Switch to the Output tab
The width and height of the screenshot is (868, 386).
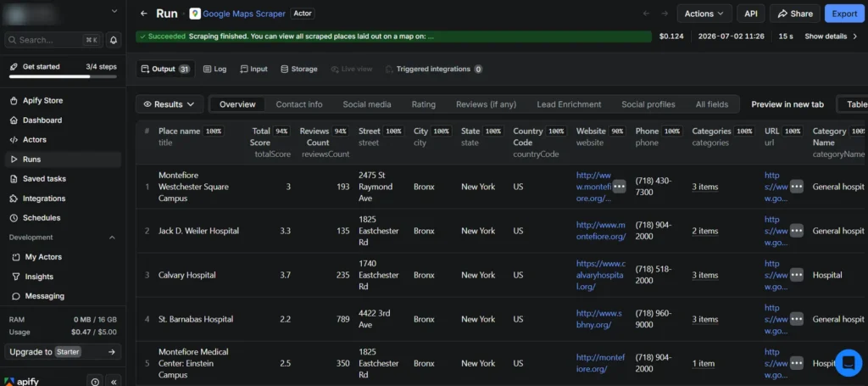(165, 70)
